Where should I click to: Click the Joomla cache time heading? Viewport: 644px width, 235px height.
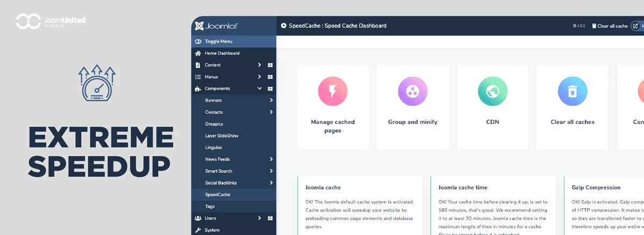point(463,187)
